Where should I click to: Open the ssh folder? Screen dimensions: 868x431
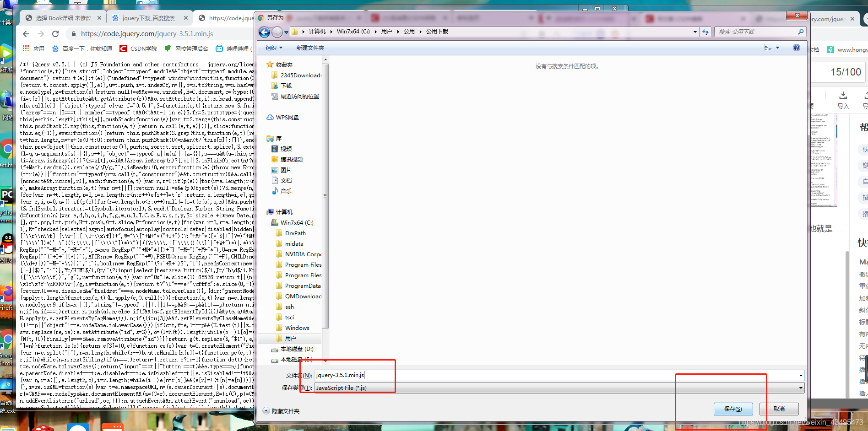(x=289, y=307)
